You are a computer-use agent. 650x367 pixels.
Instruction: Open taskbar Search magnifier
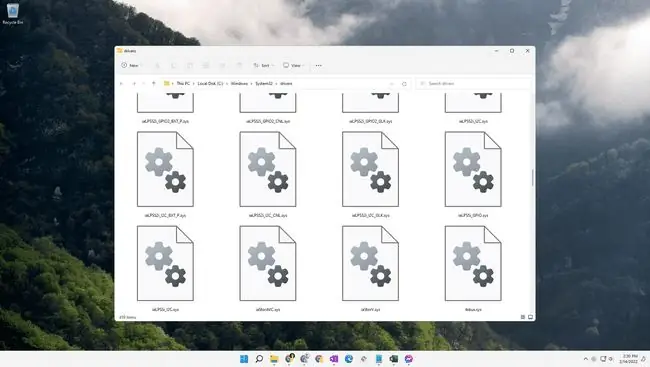pyautogui.click(x=259, y=359)
